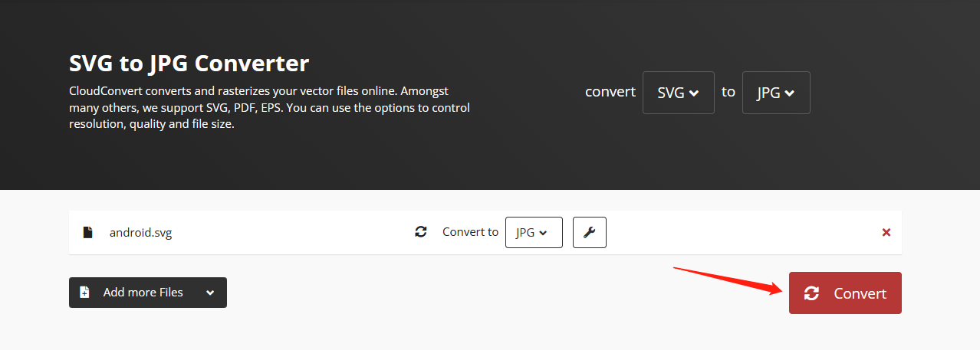Remove android.svg with the red X
This screenshot has width=980, height=350.
click(x=886, y=233)
